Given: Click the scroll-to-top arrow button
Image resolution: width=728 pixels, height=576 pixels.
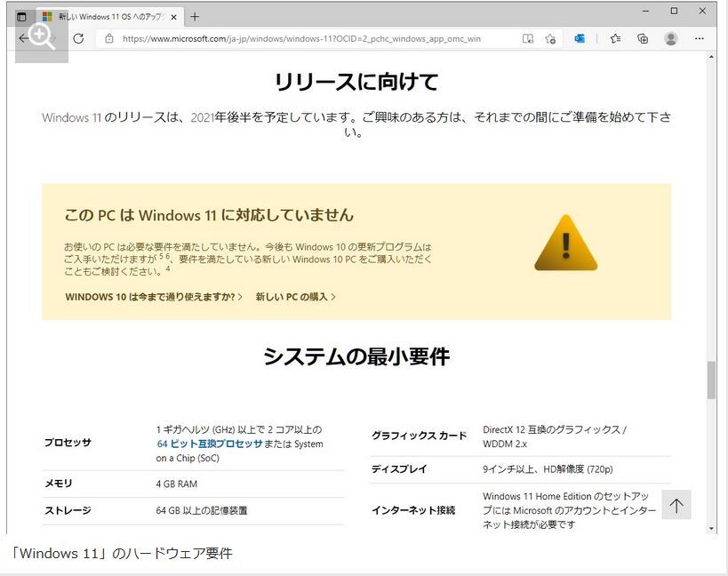Looking at the screenshot, I should [x=676, y=505].
